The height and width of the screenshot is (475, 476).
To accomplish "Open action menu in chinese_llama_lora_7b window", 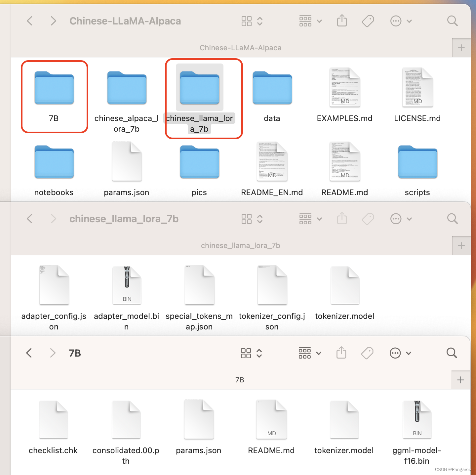I will click(x=401, y=219).
